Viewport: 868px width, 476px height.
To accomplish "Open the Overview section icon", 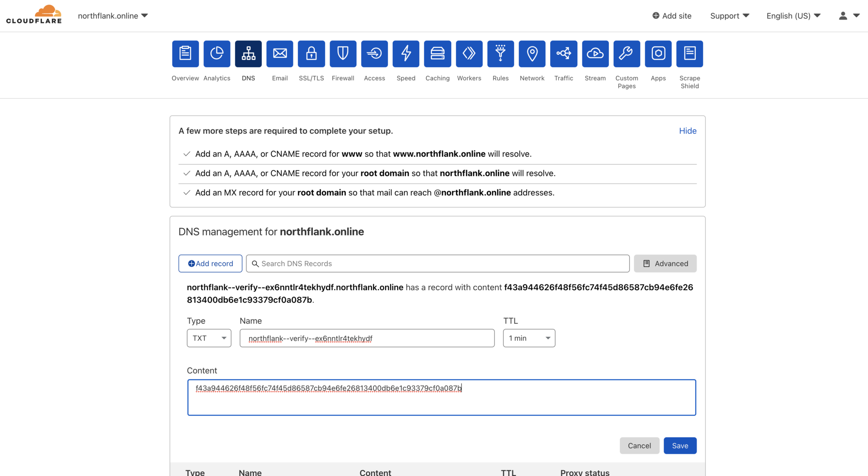I will click(185, 54).
